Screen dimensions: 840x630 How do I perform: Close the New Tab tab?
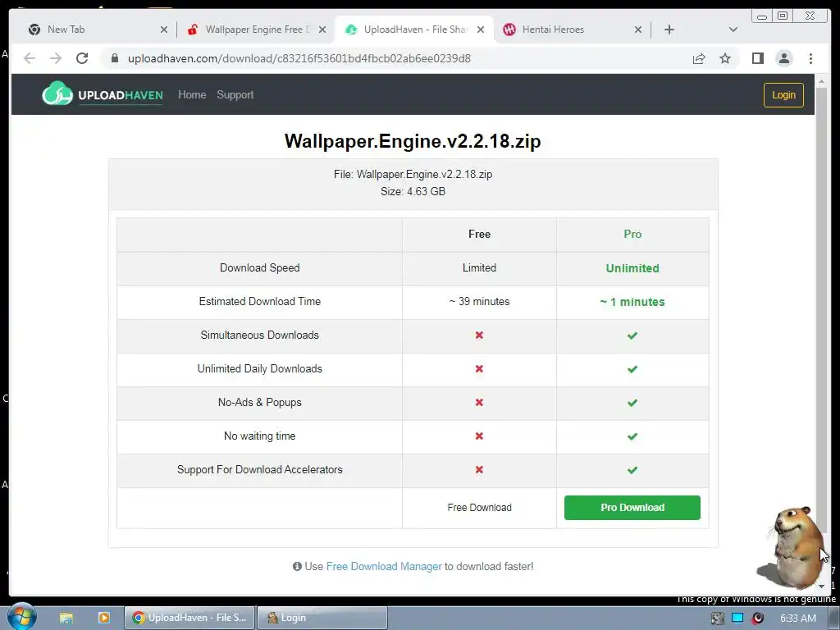click(x=164, y=30)
